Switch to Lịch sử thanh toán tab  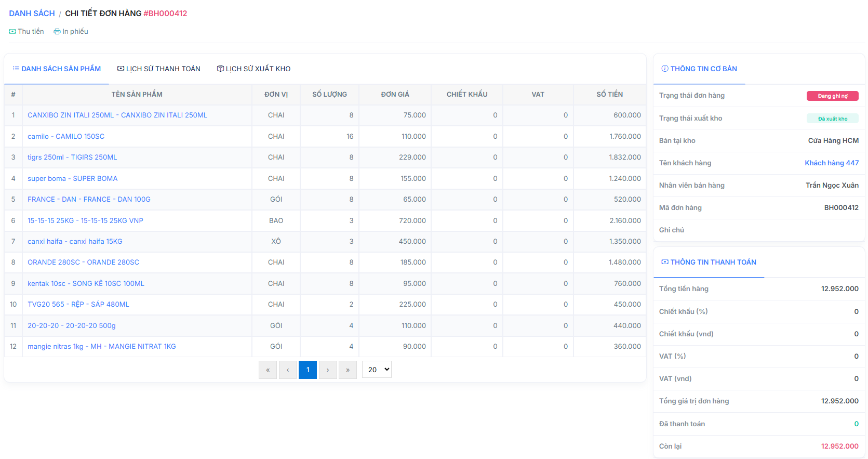click(x=159, y=69)
